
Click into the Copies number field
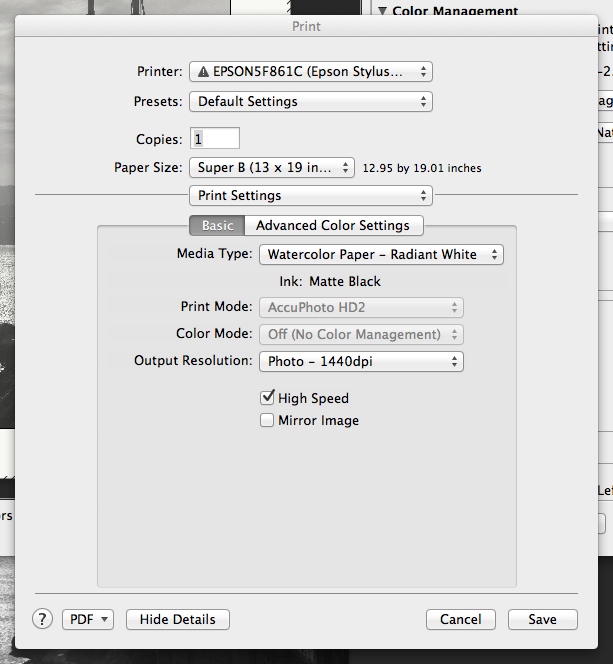(x=215, y=139)
